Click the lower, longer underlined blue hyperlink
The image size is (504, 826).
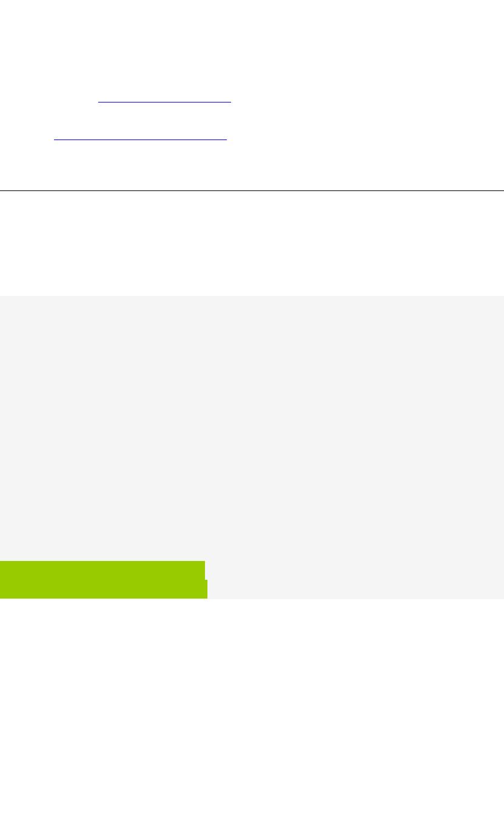pyautogui.click(x=140, y=139)
